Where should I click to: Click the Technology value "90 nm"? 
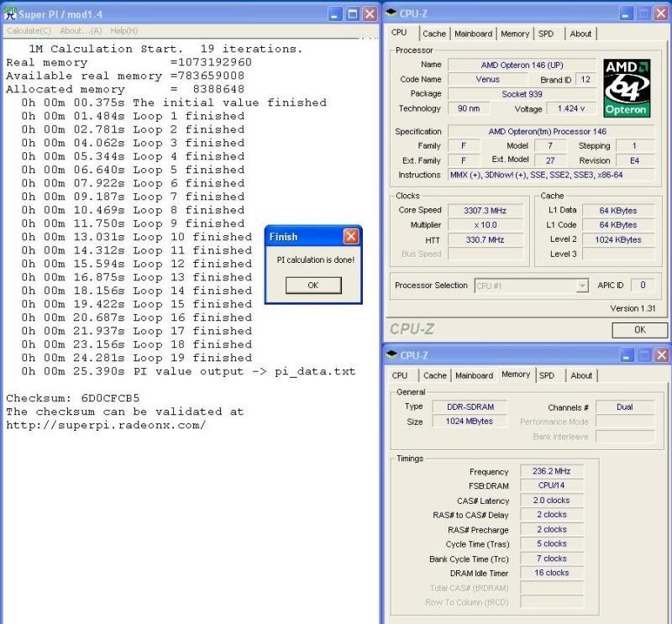tap(469, 108)
